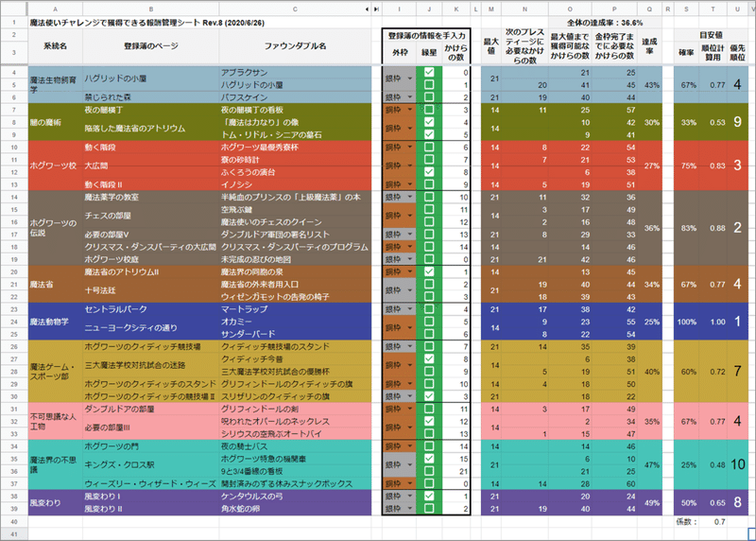Image resolution: width=756 pixels, height=541 pixels.
Task: Check the green star box for 夜の闇横丁の看板
Action: [x=429, y=110]
